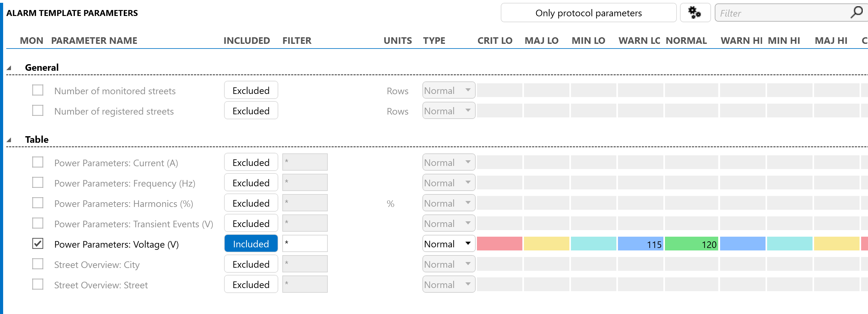The width and height of the screenshot is (868, 314).
Task: Toggle Excluded button for Street Overview: City
Action: [251, 264]
